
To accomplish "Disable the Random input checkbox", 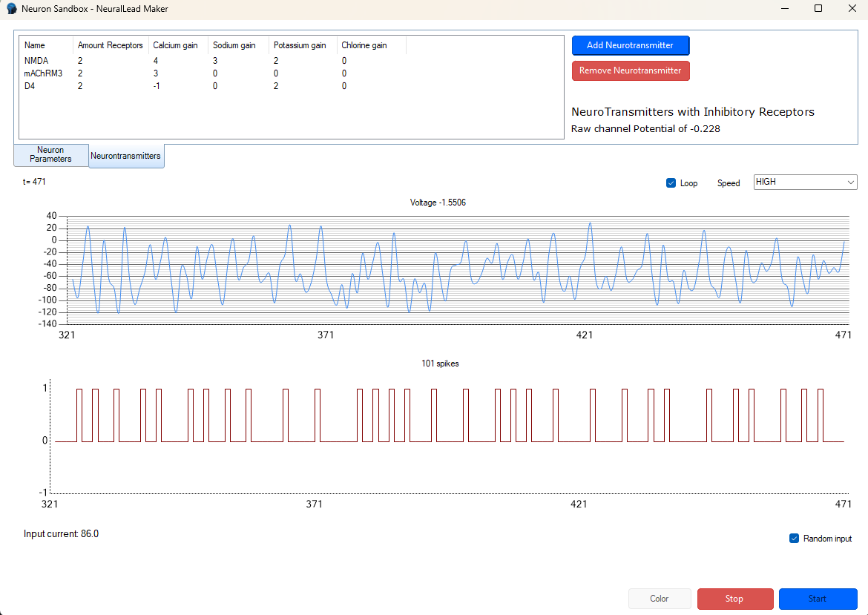I will pyautogui.click(x=795, y=539).
